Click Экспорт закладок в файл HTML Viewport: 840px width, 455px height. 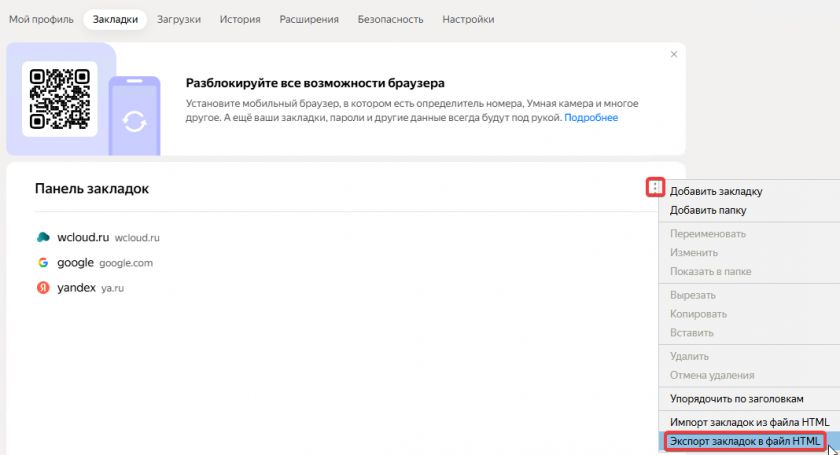[745, 441]
